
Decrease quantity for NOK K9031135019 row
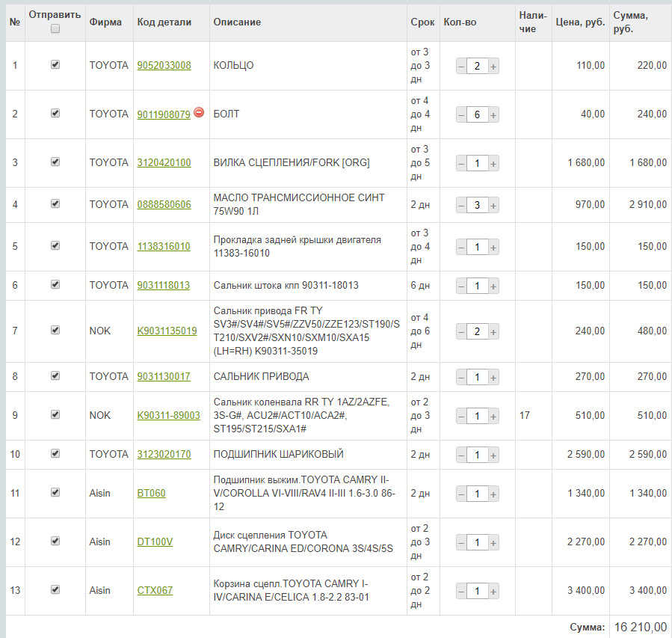461,332
